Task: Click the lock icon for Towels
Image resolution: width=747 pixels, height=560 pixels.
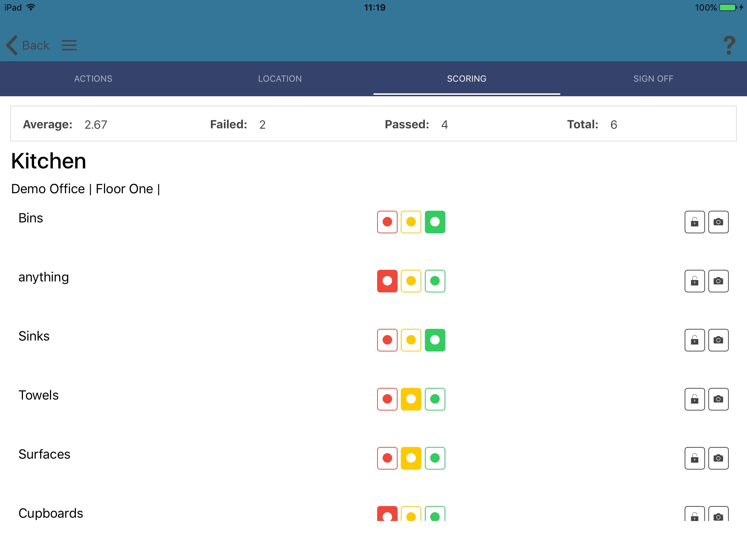Action: (x=695, y=399)
